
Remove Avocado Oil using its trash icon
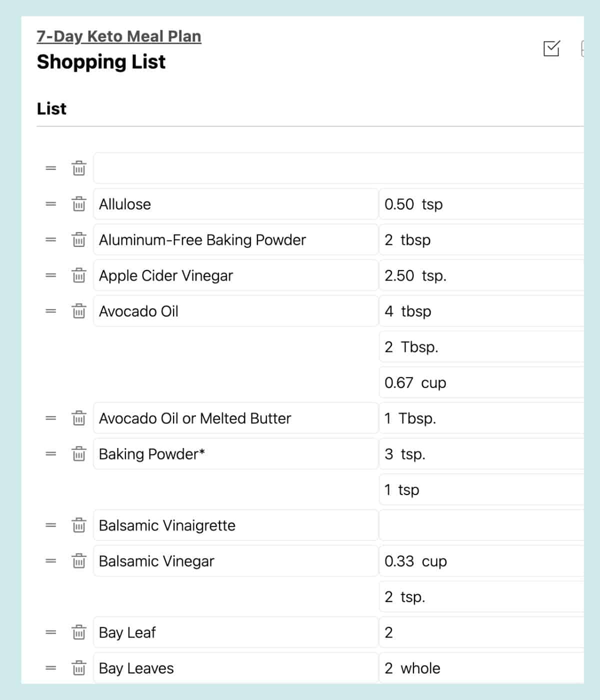(79, 311)
